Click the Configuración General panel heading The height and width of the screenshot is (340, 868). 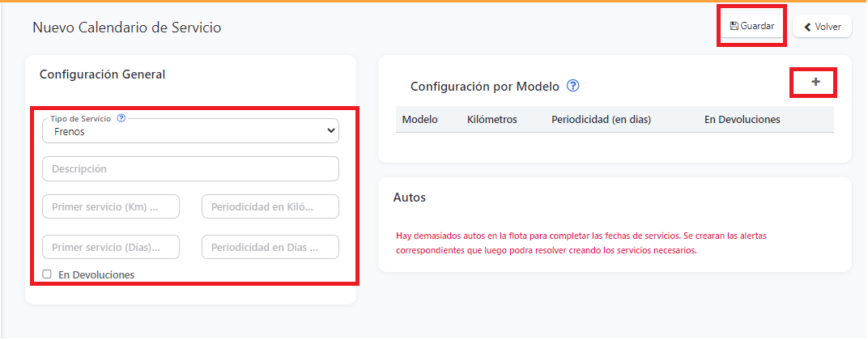pos(102,74)
